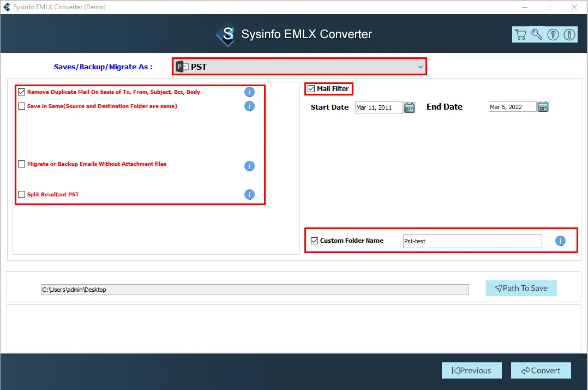This screenshot has height=390, width=588.
Task: Click the Previous button
Action: click(x=471, y=370)
